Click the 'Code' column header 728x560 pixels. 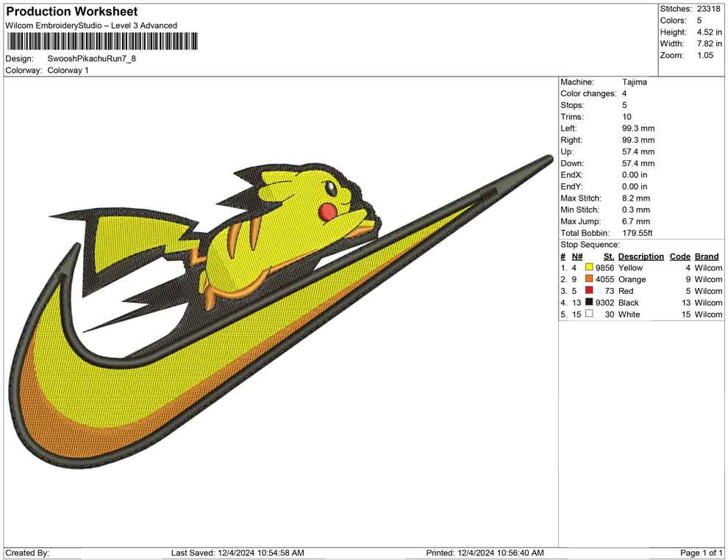679,256
